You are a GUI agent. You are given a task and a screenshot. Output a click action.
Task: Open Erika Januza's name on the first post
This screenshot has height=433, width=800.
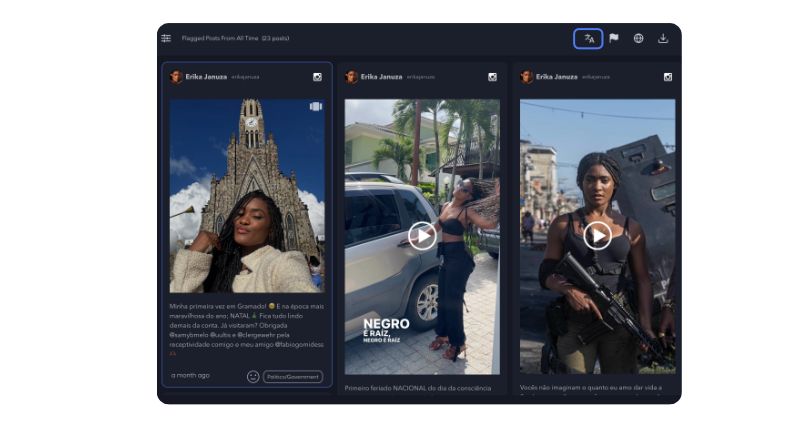point(206,77)
